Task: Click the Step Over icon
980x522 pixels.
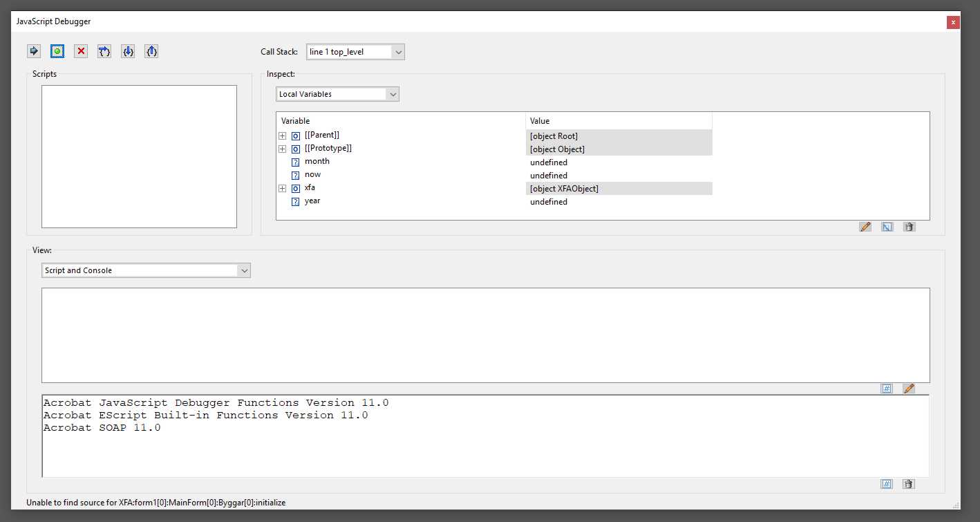Action: 104,51
